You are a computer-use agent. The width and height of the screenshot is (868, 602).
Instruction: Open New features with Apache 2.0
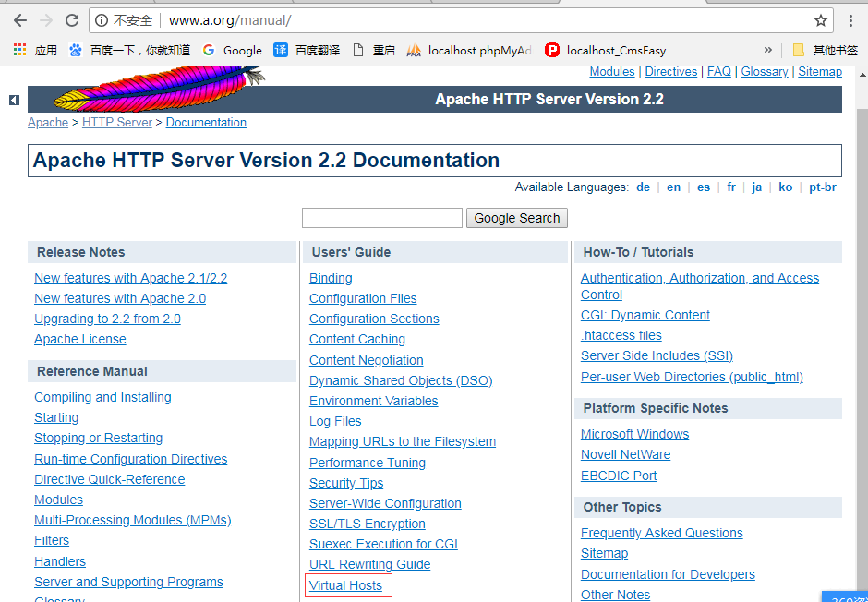pos(120,298)
